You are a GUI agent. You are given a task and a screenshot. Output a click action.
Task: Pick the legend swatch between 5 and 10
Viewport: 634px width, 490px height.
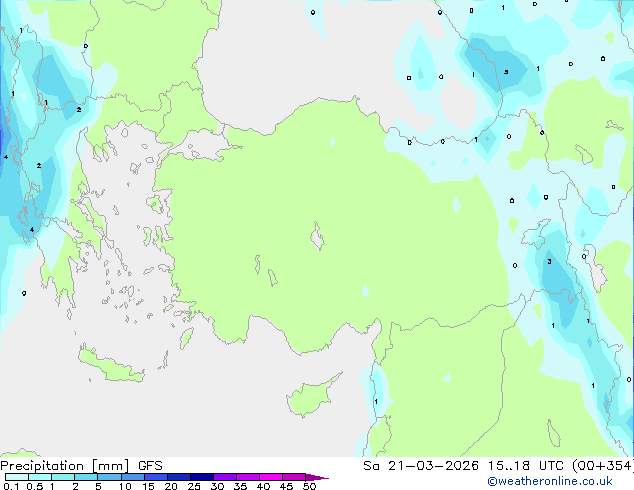109,477
